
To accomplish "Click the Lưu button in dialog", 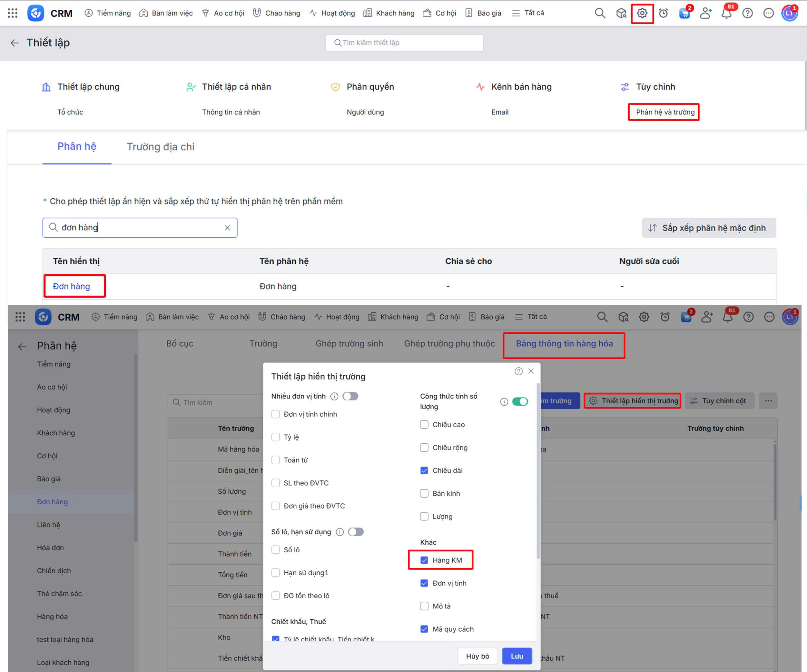I will click(517, 656).
